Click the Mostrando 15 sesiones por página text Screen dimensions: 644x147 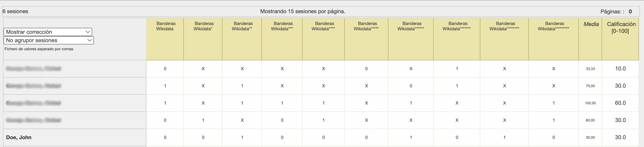point(303,11)
